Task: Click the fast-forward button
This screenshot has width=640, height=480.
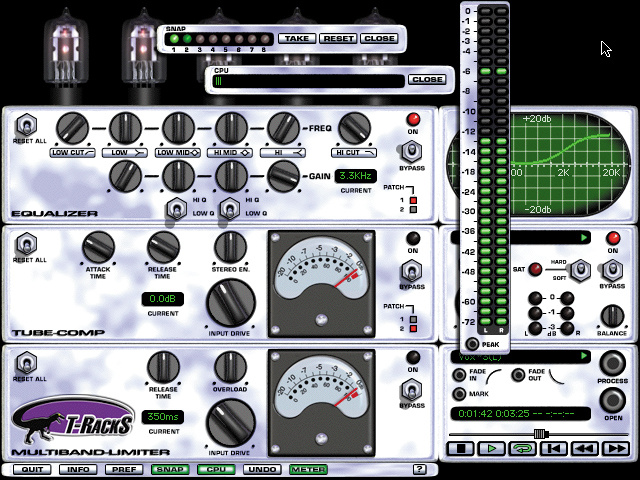Action: pyautogui.click(x=616, y=449)
